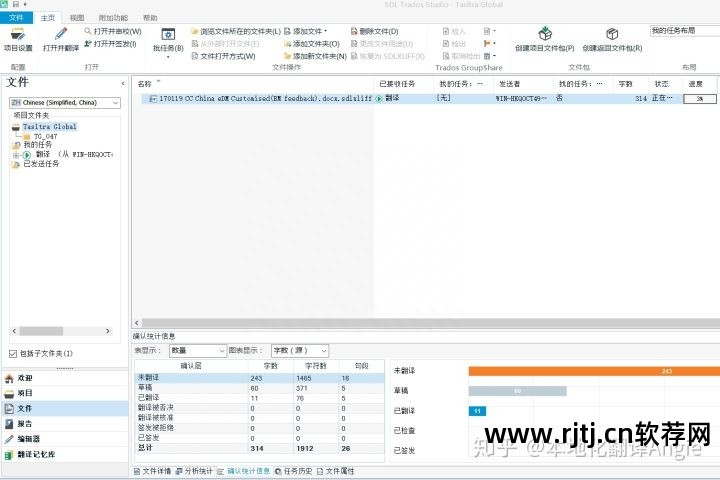720x480 pixels.
Task: Sort by 名称 column header
Action: 253,84
